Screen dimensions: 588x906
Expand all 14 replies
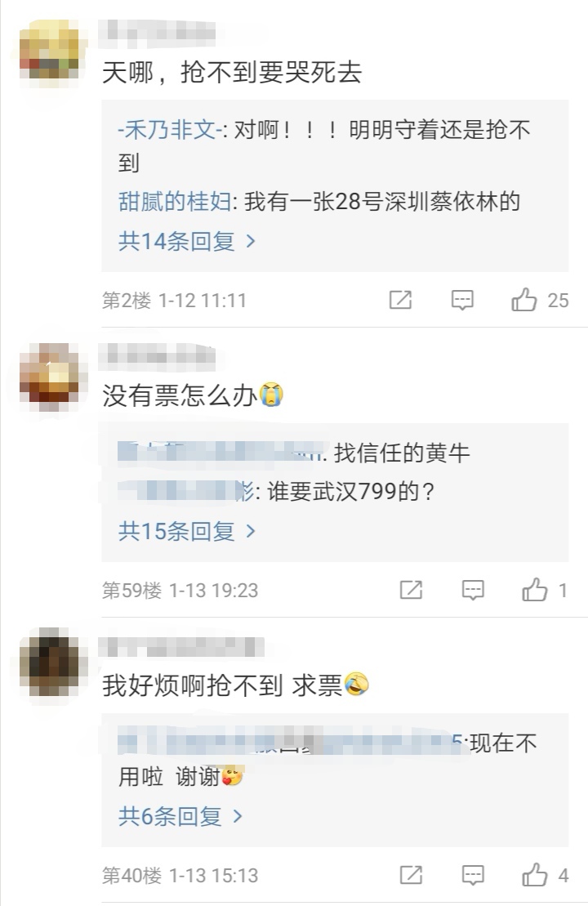tap(186, 241)
